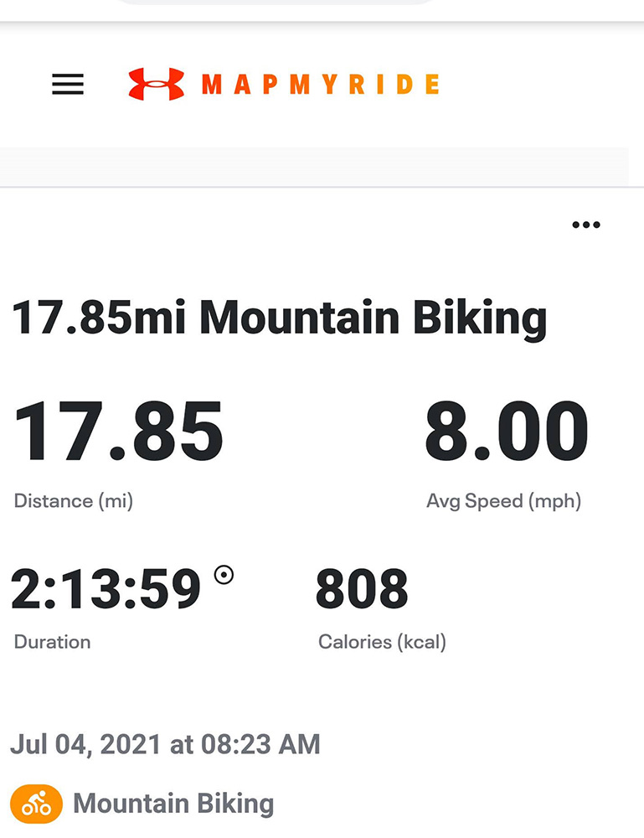Tap the Duration label
This screenshot has width=644, height=838.
tap(52, 642)
